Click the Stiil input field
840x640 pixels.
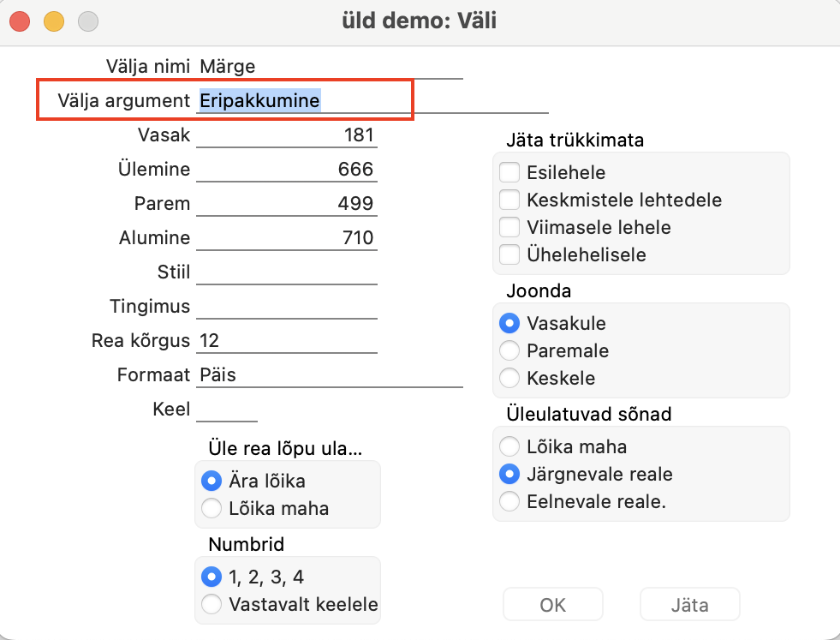286,272
